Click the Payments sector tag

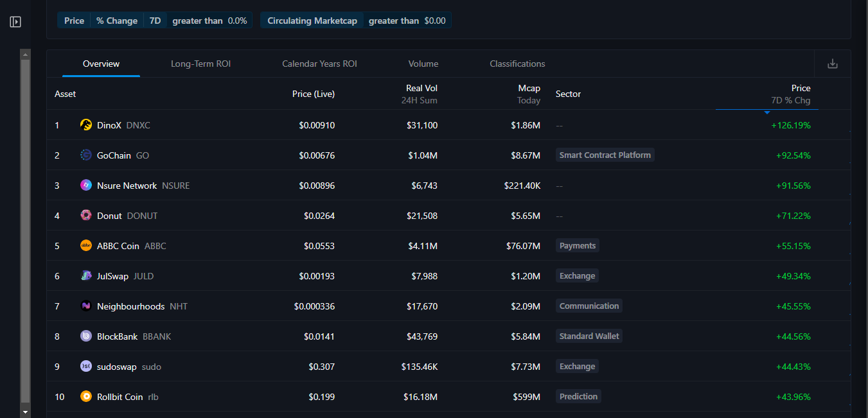(x=578, y=245)
